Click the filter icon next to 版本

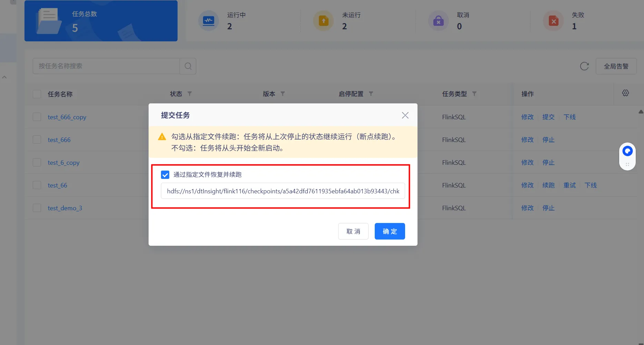tap(283, 94)
